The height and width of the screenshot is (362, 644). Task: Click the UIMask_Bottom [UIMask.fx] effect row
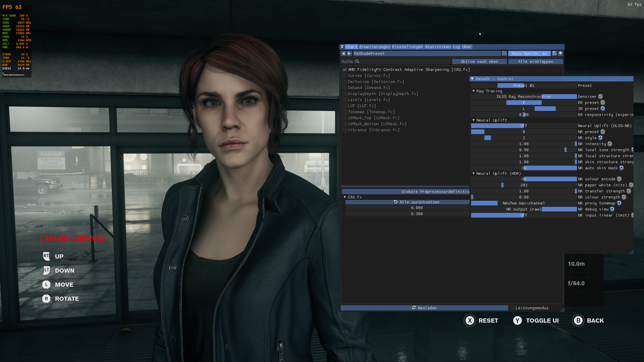377,124
